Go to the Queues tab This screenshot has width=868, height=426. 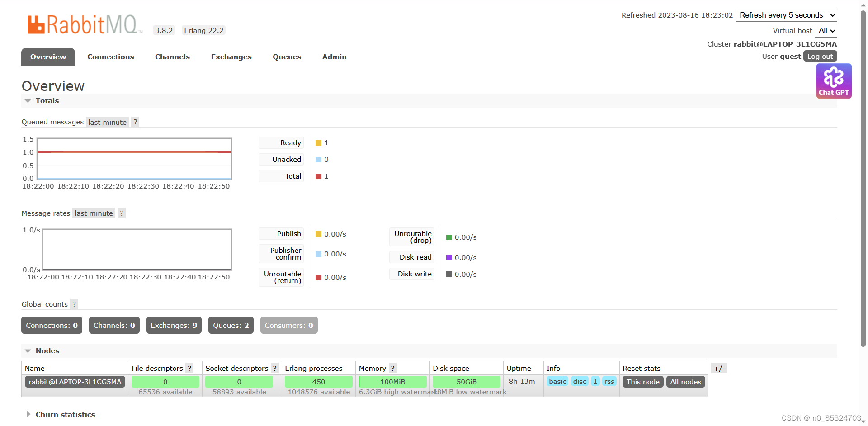coord(287,57)
